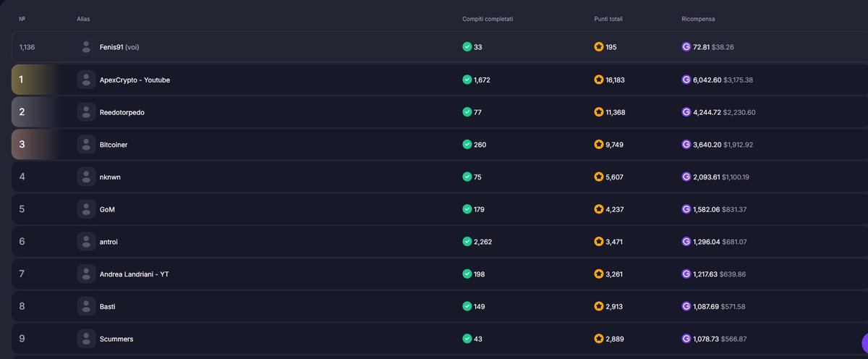Viewport: 868px width, 359px height.
Task: Click the Basti alias name
Action: pyautogui.click(x=107, y=306)
